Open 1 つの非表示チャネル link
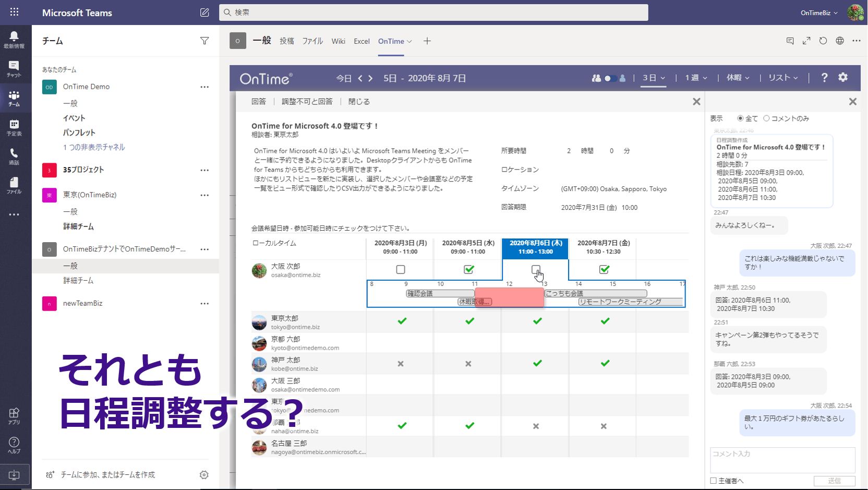The image size is (868, 490). pos(94,147)
